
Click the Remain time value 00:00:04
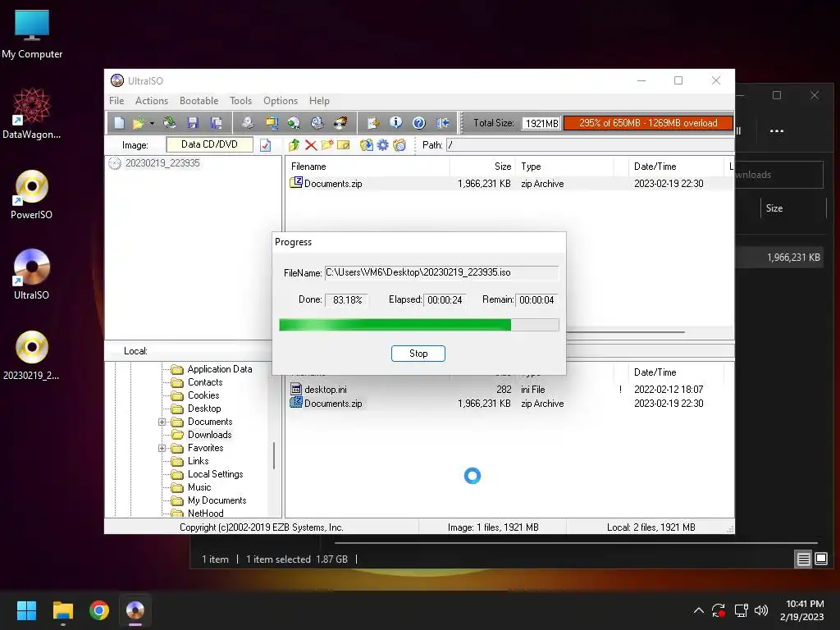tap(536, 300)
